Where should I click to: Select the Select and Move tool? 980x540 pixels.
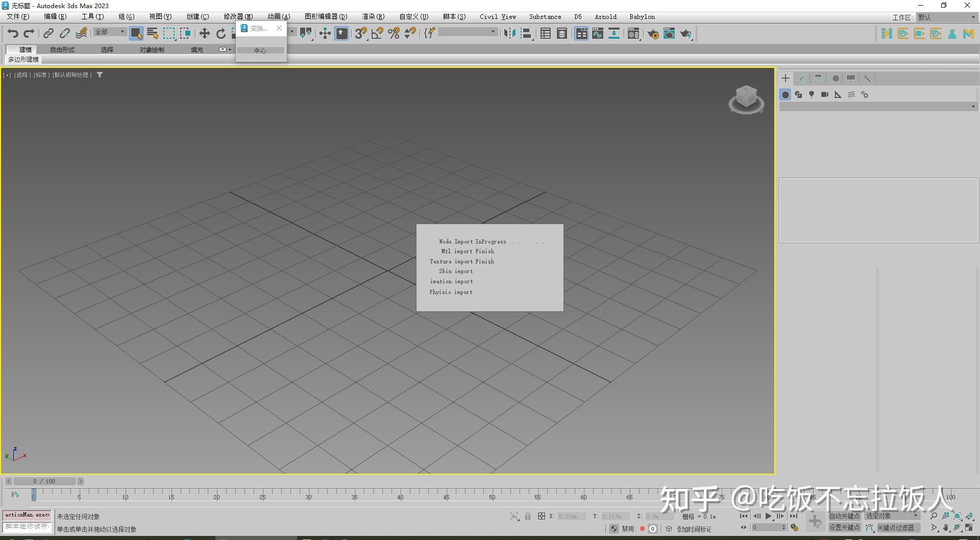(204, 33)
